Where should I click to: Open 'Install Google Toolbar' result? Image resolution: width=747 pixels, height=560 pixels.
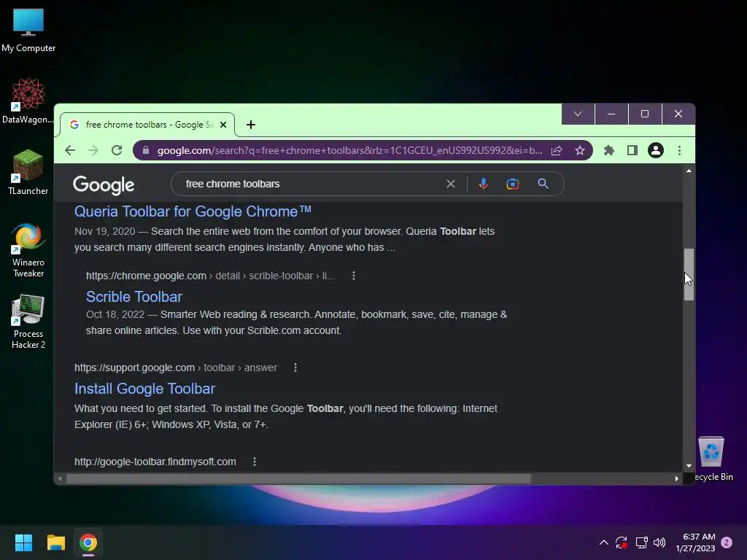145,389
